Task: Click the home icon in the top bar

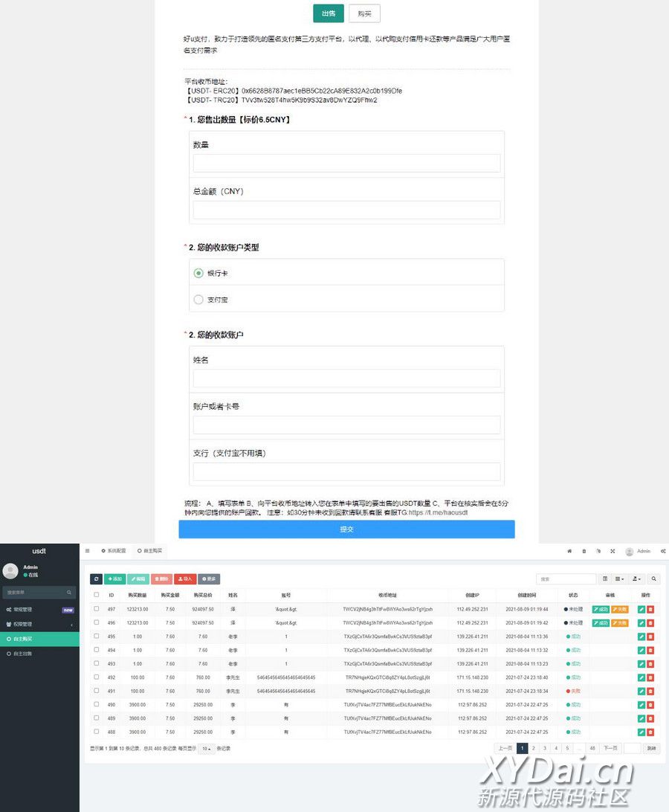Action: 569,551
